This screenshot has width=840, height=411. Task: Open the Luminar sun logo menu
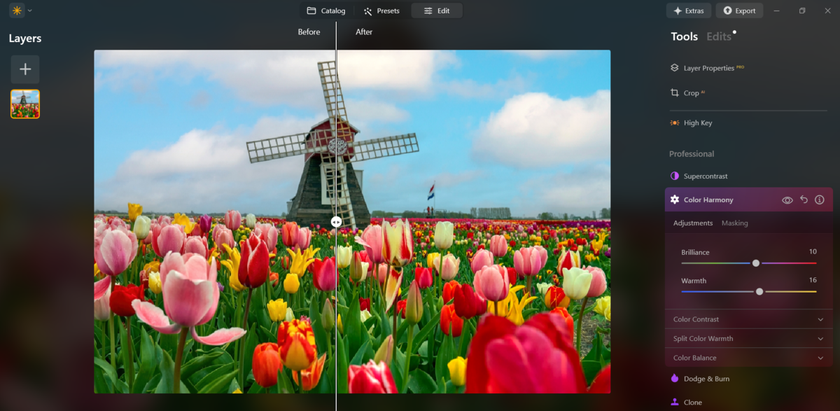(17, 10)
